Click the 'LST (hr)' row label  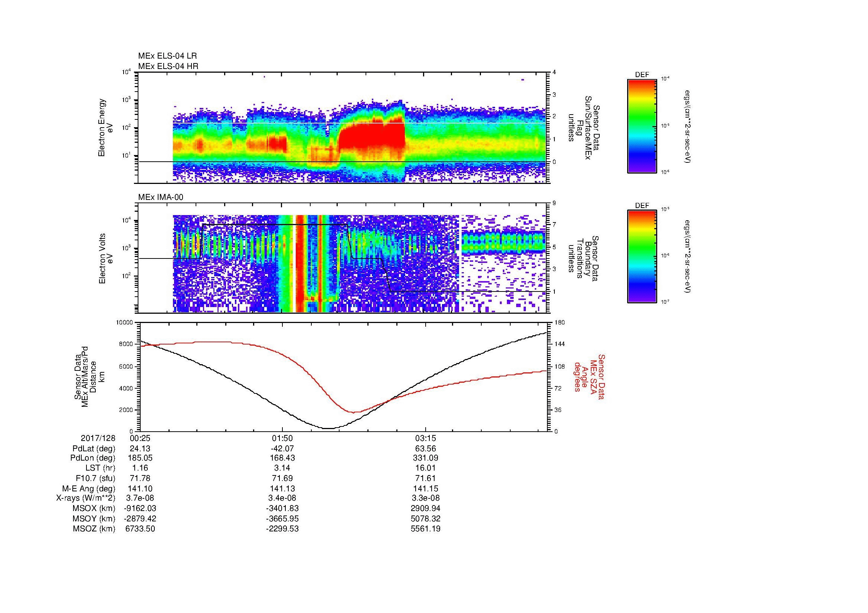[100, 468]
